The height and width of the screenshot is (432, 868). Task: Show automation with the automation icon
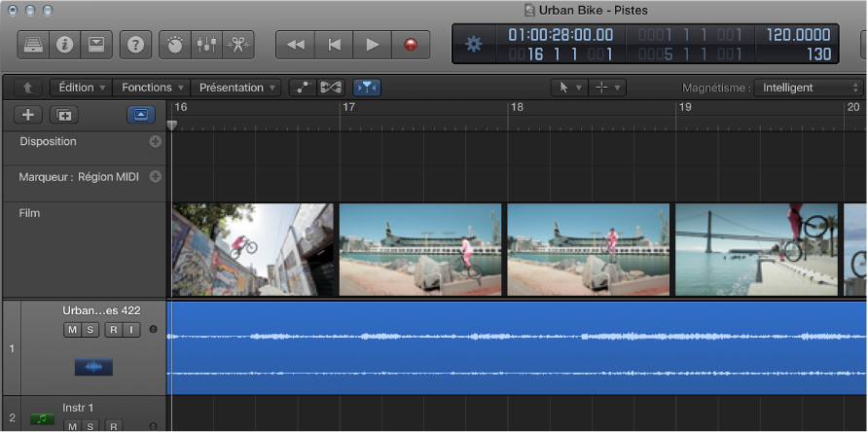click(303, 88)
